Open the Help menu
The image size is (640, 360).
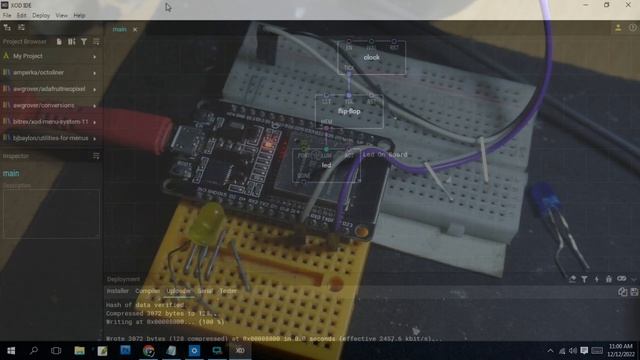click(x=79, y=16)
